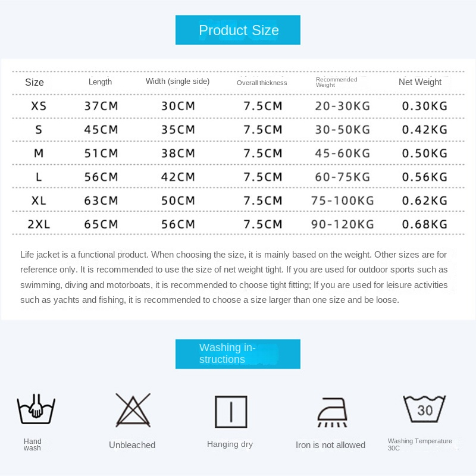Select the Washing instructions blue banner
Image resolution: width=476 pixels, height=476 pixels.
[238, 354]
